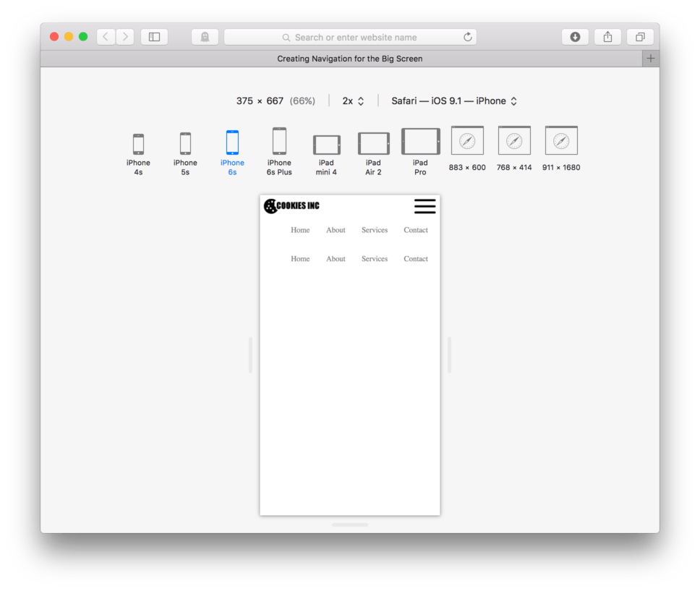The width and height of the screenshot is (700, 591).
Task: Grab the left resize handle of the viewport
Action: (250, 354)
